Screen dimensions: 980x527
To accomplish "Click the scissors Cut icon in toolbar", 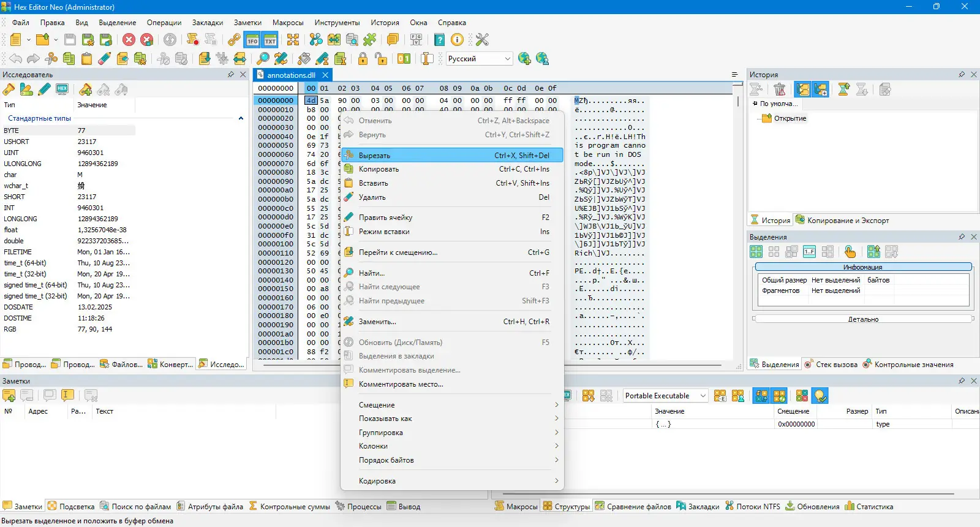I will click(x=51, y=59).
